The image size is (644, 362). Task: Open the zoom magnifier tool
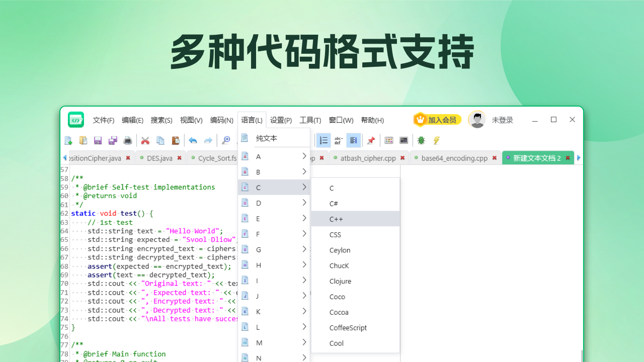[226, 140]
